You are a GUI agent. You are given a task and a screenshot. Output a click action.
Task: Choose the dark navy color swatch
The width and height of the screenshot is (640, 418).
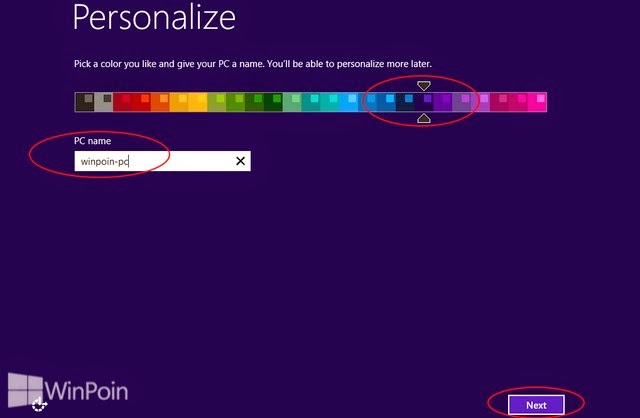(405, 102)
